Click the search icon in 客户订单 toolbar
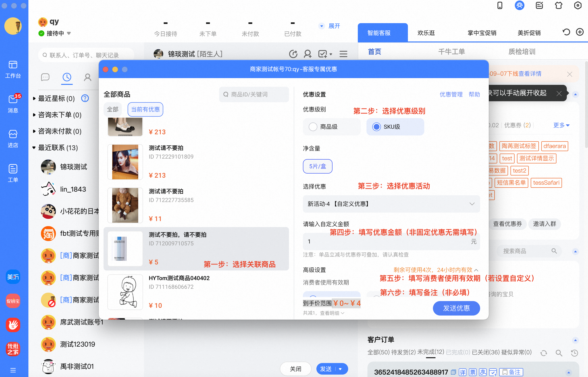588x377 pixels. [559, 353]
